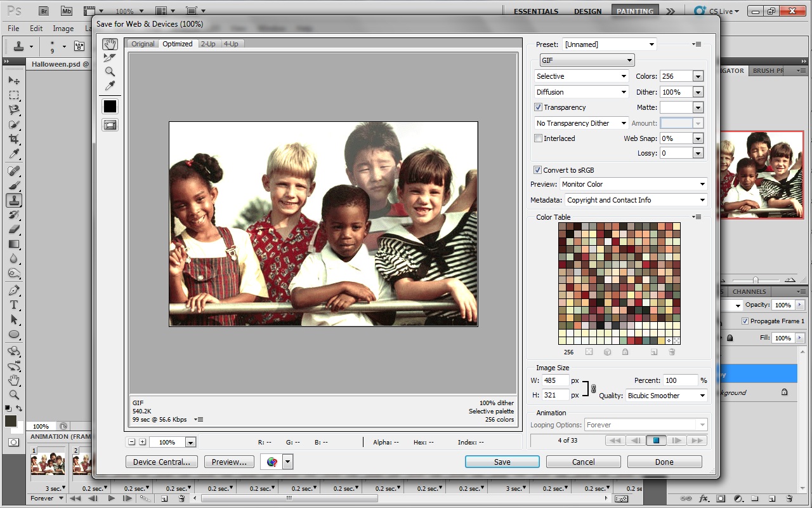Screen dimensions: 812x508
Task: Launch Mini Bridge from the application bar
Action: [65, 11]
